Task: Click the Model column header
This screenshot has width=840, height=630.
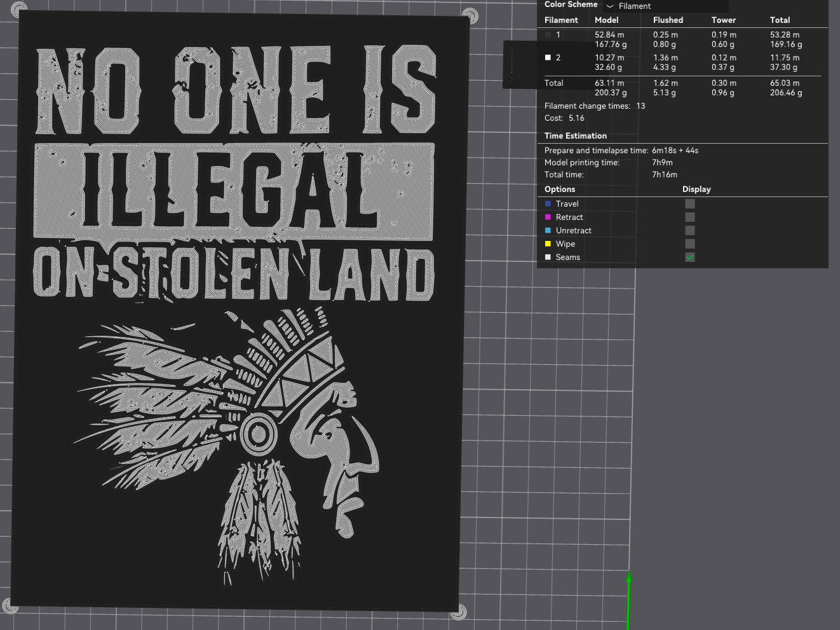Action: (x=606, y=20)
